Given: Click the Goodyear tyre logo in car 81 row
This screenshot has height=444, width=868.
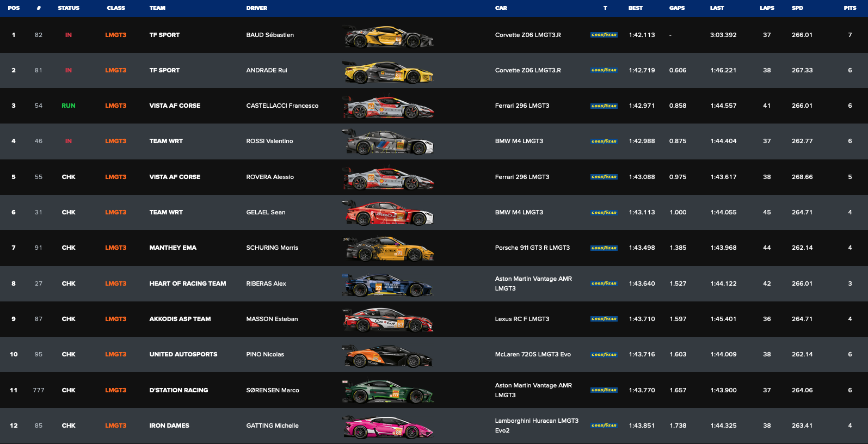Looking at the screenshot, I should (x=604, y=70).
